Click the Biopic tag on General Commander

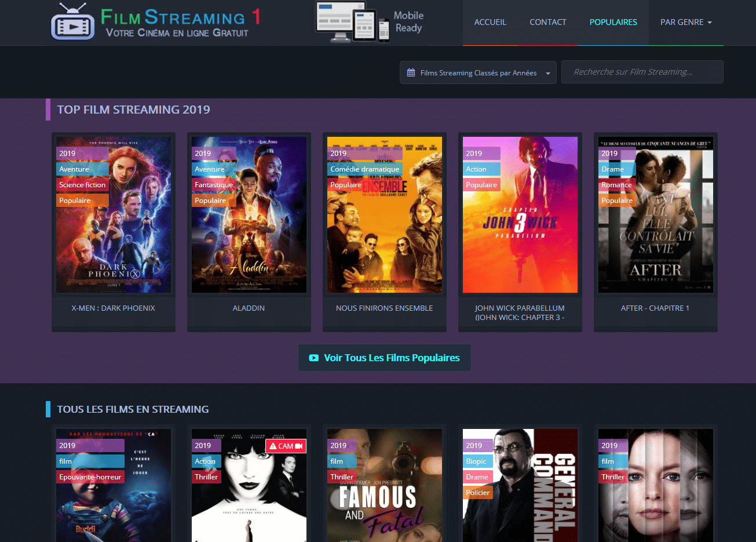click(476, 461)
